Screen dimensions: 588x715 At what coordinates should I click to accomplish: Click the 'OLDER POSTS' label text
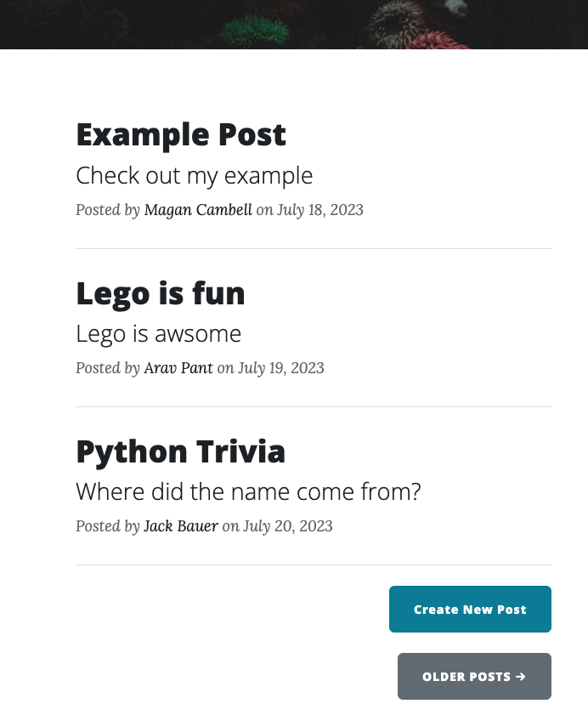coord(466,677)
